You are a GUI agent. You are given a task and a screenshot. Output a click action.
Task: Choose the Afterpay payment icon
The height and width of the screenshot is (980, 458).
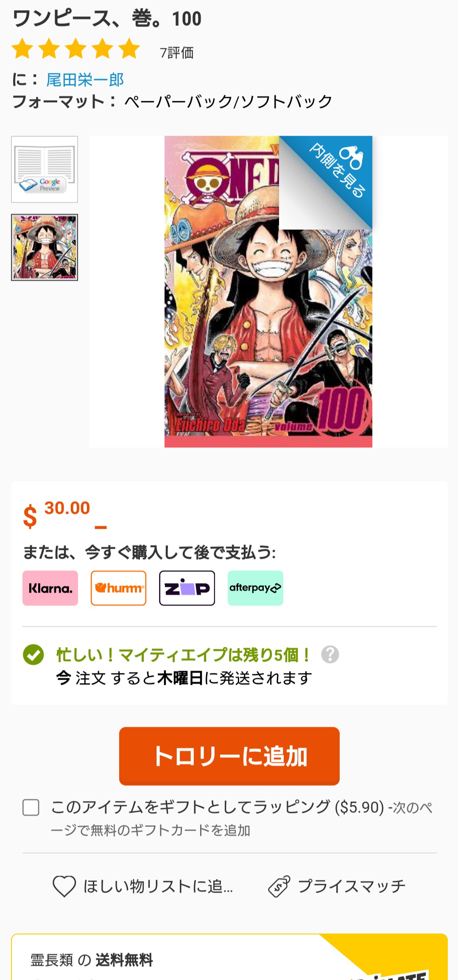point(255,588)
